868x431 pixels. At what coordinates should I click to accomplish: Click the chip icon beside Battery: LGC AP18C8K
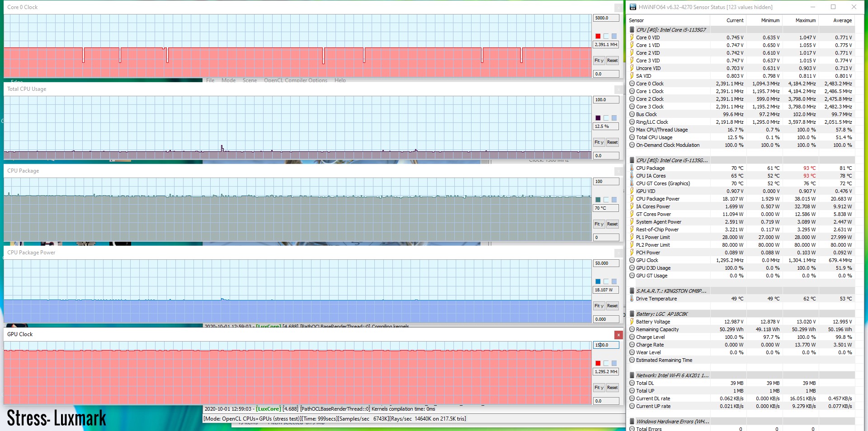(x=632, y=314)
